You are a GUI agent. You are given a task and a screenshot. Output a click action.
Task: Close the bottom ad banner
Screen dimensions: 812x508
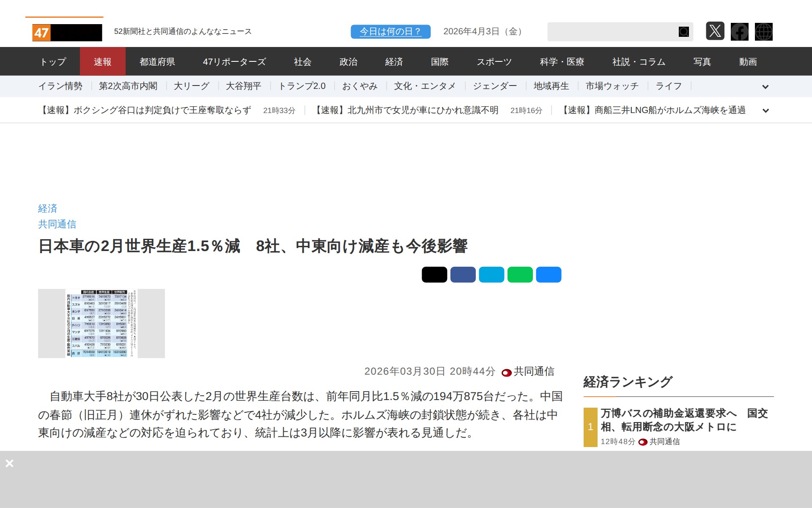(x=9, y=463)
